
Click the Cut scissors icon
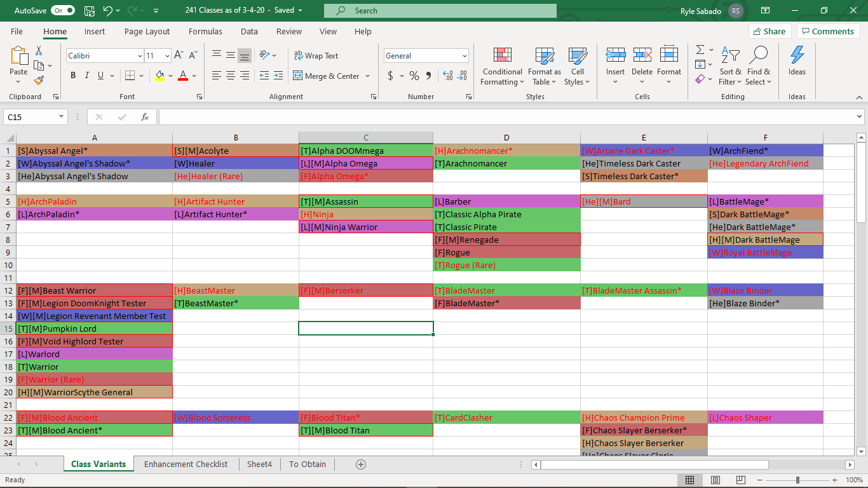(x=39, y=51)
